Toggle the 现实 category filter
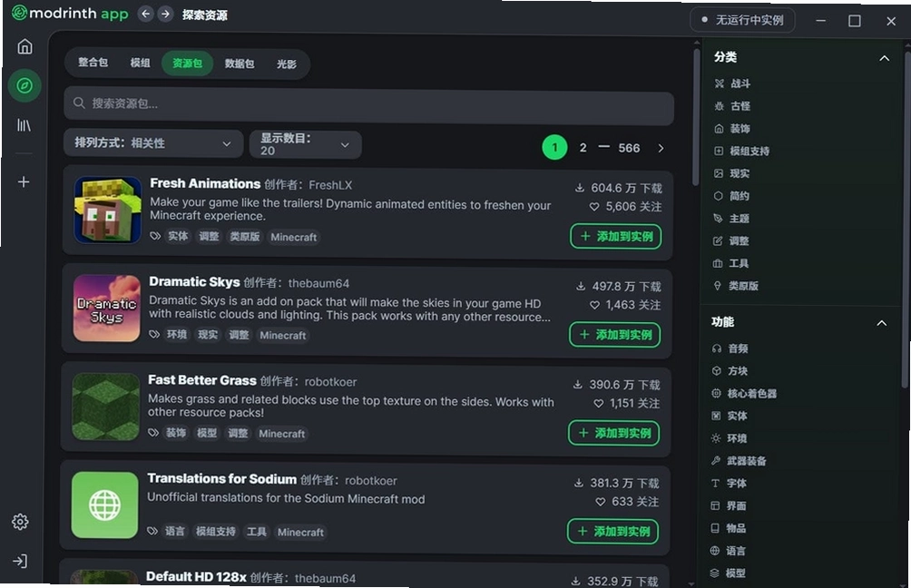The height and width of the screenshot is (588, 911). (x=732, y=173)
